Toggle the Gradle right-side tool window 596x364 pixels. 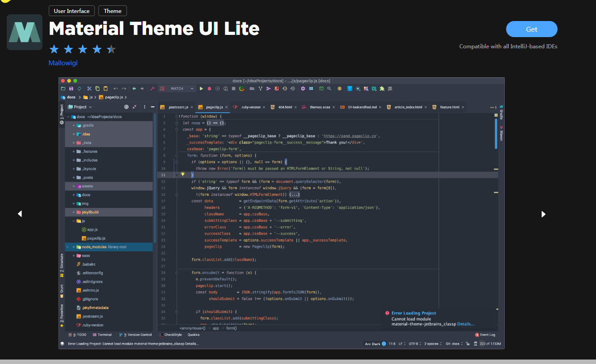point(501,113)
